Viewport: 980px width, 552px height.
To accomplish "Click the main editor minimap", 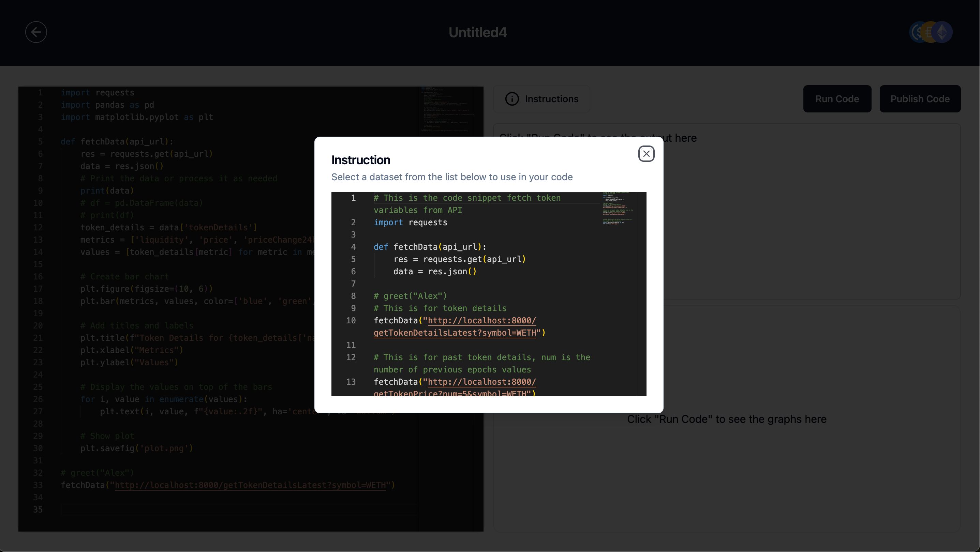I will (x=447, y=109).
